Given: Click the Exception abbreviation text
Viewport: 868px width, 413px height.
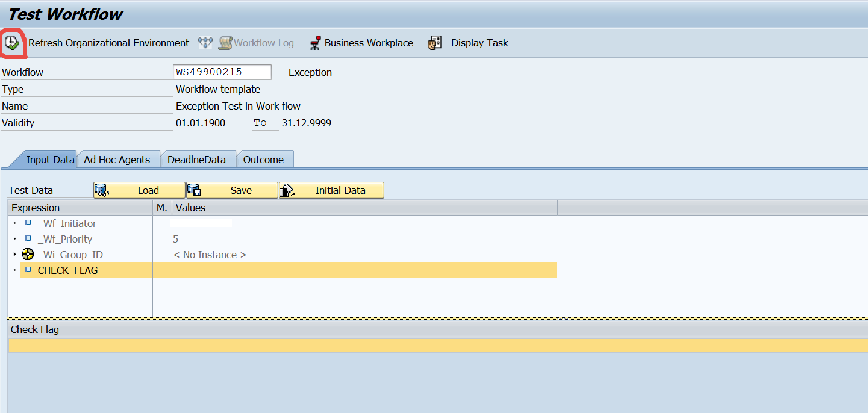Looking at the screenshot, I should (310, 72).
